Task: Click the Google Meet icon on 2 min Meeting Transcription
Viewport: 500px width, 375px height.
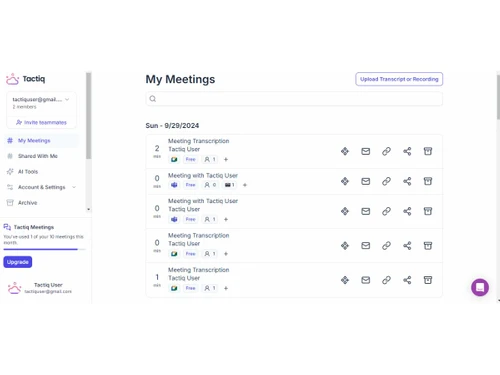Action: tap(174, 159)
